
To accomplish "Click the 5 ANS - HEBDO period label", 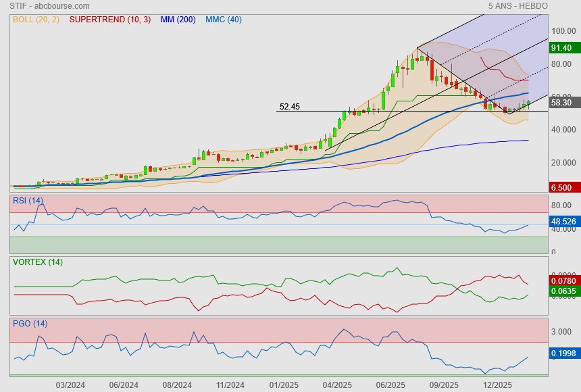I will point(518,6).
